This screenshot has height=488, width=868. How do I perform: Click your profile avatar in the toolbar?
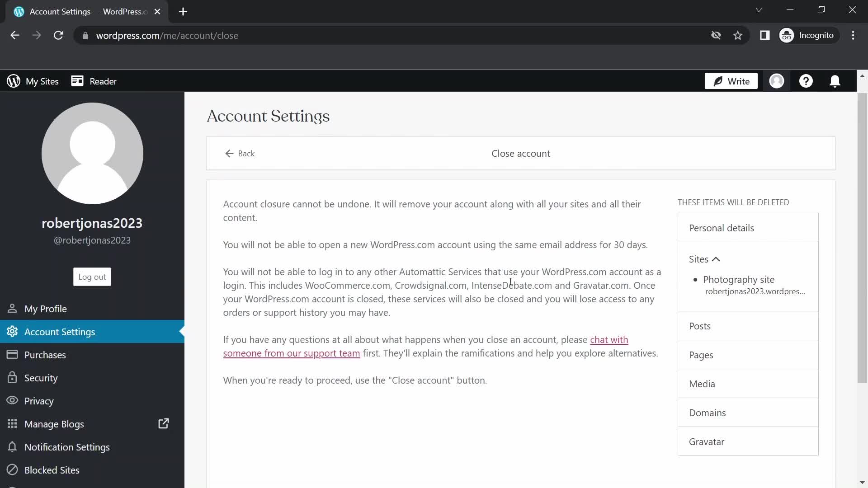click(777, 81)
